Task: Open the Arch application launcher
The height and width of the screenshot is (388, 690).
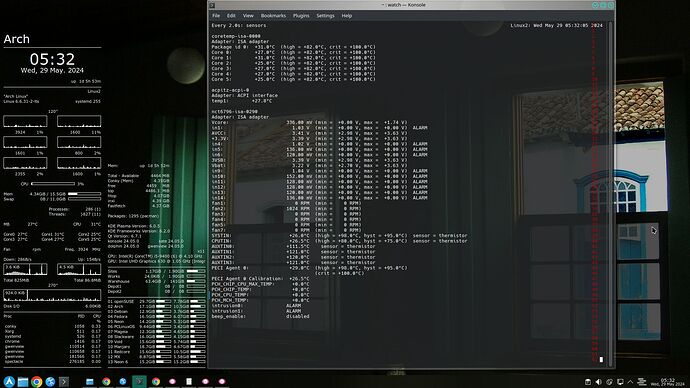Action: tap(9, 381)
